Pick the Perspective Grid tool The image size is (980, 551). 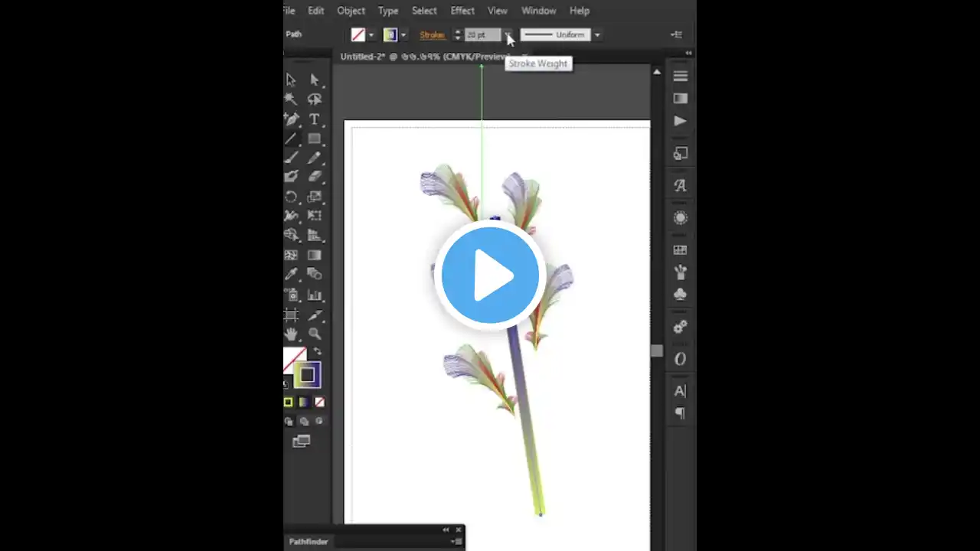pos(314,235)
